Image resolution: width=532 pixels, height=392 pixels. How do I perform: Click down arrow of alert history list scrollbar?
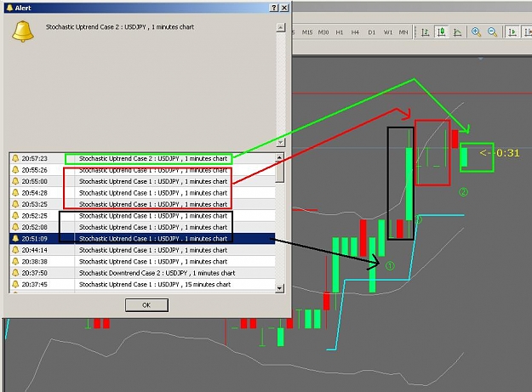[279, 288]
